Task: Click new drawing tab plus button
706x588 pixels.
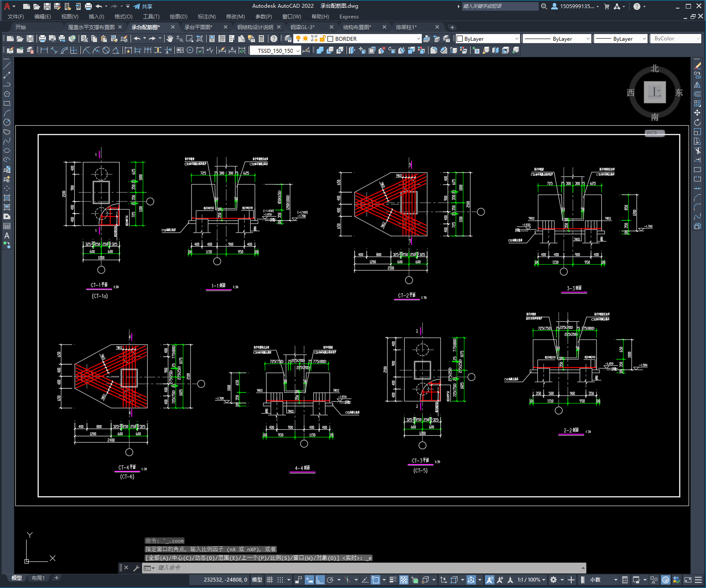Action: pos(452,27)
